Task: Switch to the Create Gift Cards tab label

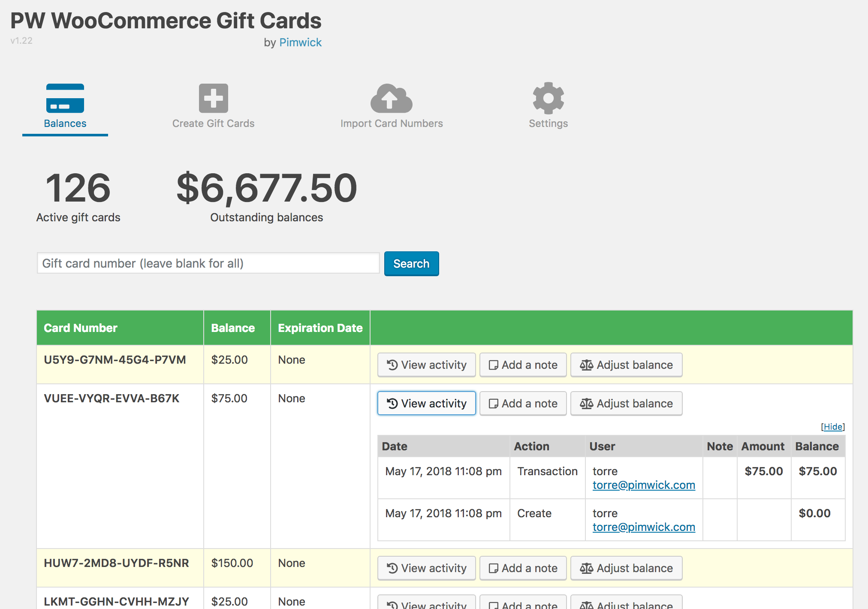Action: 213,124
